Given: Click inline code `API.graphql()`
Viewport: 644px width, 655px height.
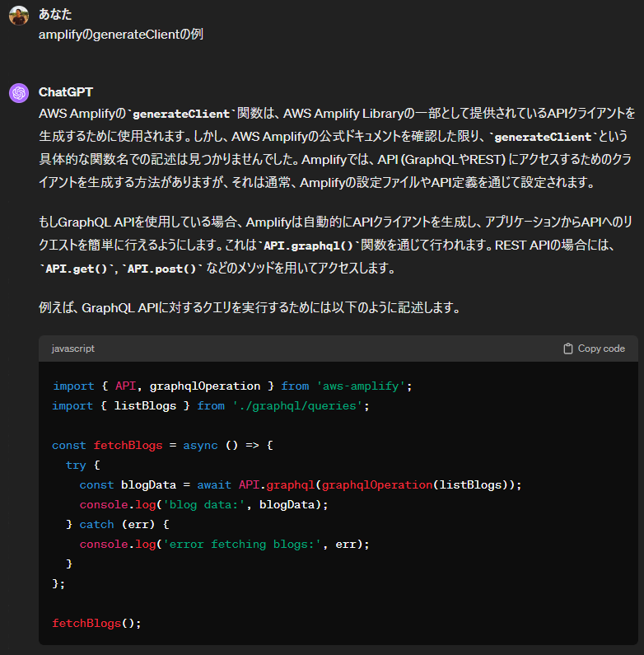Looking at the screenshot, I should click(308, 246).
